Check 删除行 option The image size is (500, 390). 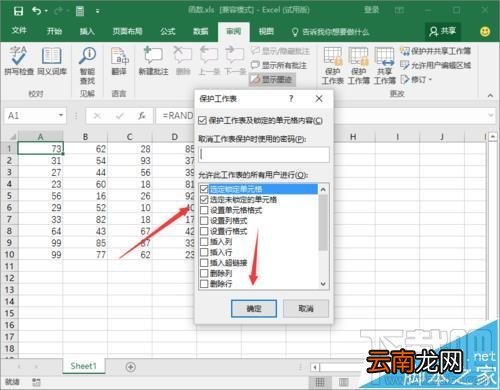[204, 284]
